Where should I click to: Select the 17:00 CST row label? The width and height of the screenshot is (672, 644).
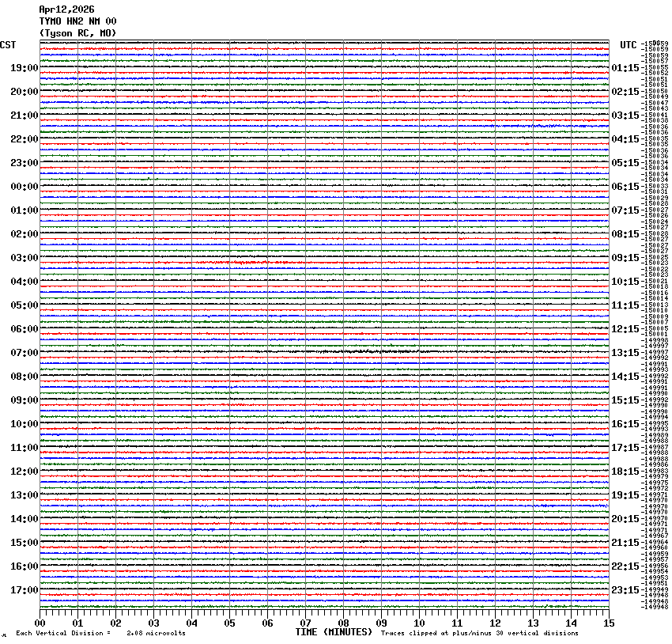24,590
